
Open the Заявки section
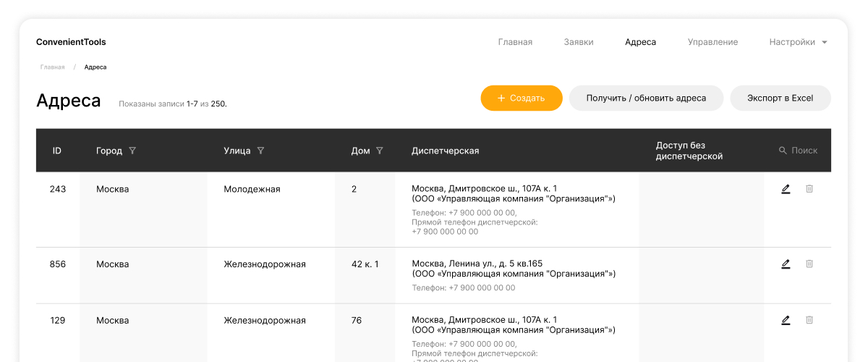(x=579, y=42)
